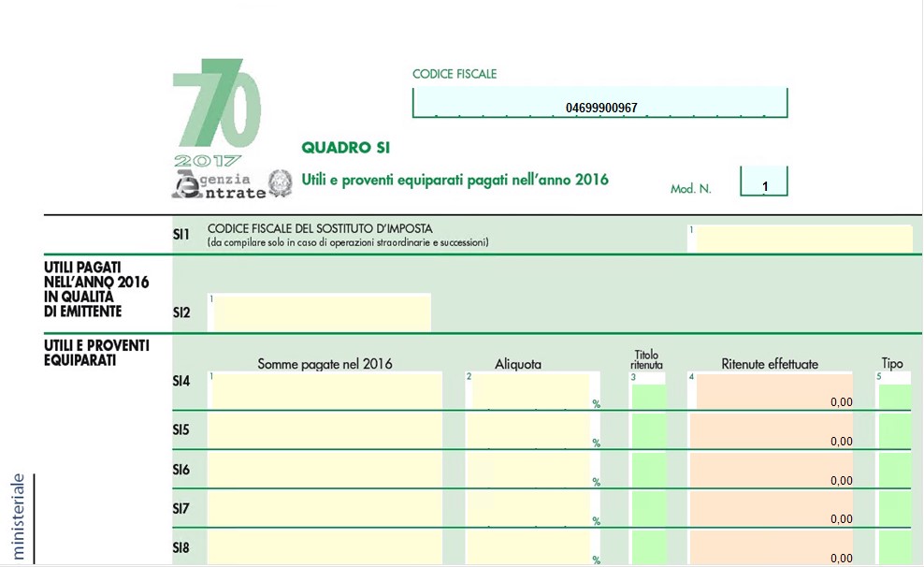Screen dimensions: 924x567
Task: Click SI6 Tipo field
Action: pos(894,469)
